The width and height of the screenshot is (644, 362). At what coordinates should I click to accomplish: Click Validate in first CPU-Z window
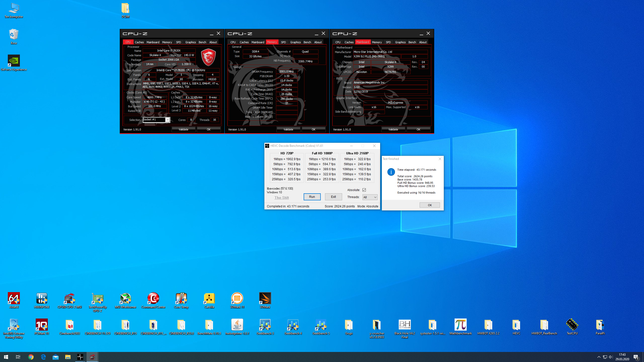[183, 129]
